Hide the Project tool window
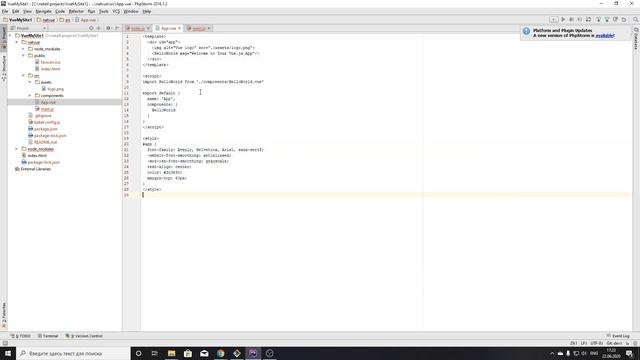 (x=117, y=28)
